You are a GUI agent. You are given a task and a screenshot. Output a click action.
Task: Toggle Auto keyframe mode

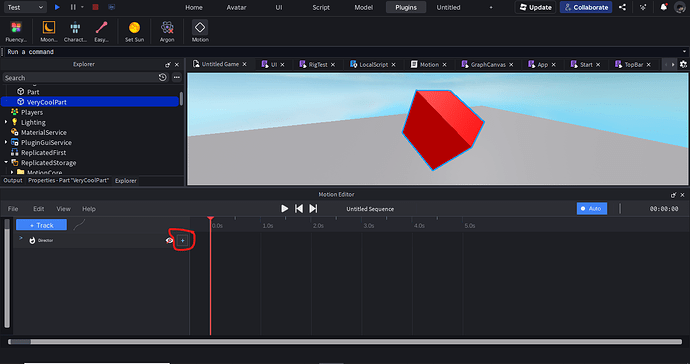click(x=592, y=209)
